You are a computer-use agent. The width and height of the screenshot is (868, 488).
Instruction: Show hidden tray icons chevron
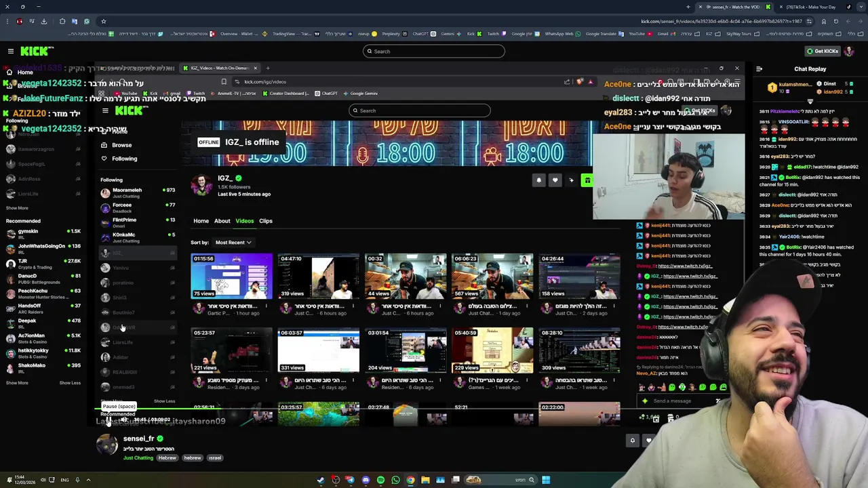(88, 480)
